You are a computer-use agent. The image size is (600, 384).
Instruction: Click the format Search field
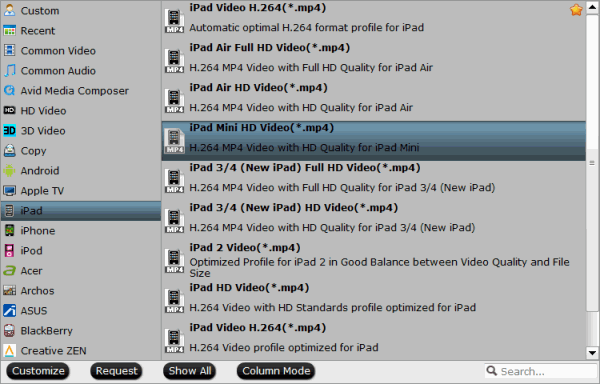541,371
